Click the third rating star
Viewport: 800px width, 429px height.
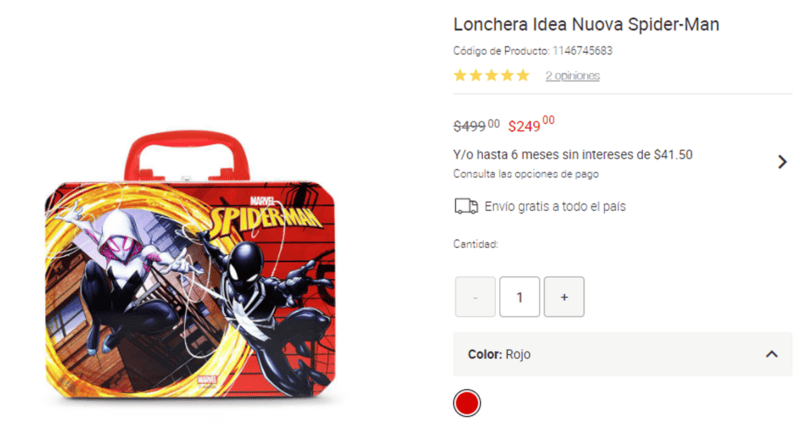pos(491,76)
